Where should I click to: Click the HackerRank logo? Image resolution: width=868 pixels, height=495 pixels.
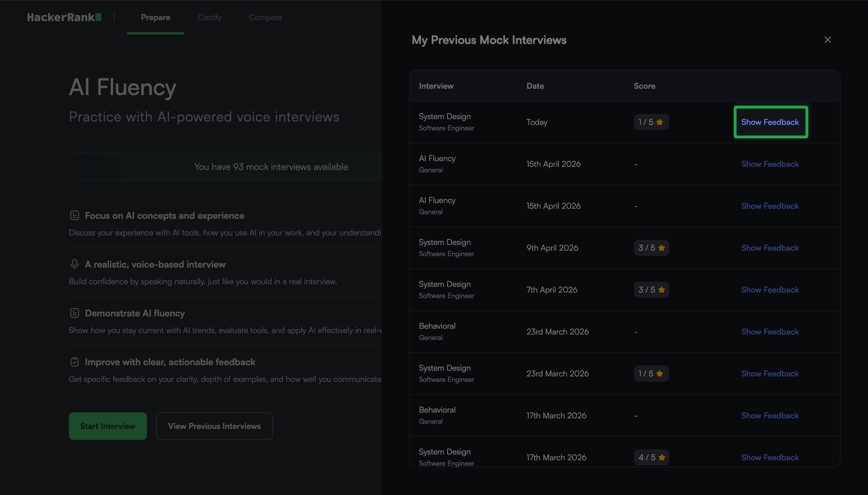click(64, 17)
